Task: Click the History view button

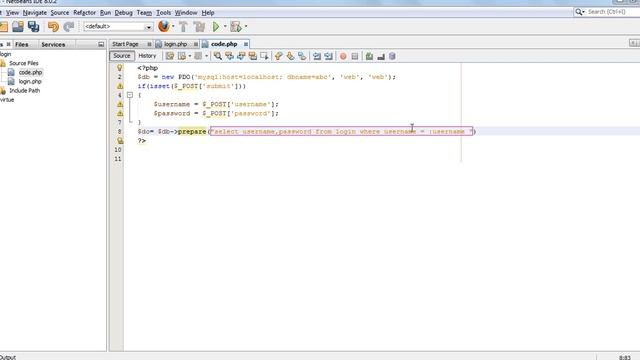Action: pos(147,56)
